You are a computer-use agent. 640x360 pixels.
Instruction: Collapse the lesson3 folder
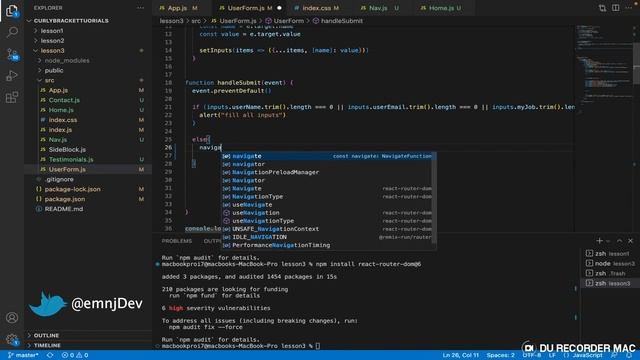tap(52, 51)
